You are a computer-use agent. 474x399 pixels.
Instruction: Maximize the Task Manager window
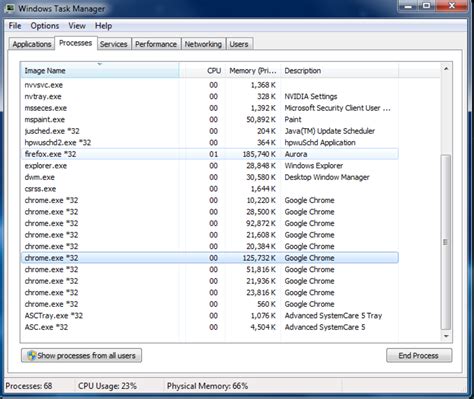pyautogui.click(x=427, y=6)
